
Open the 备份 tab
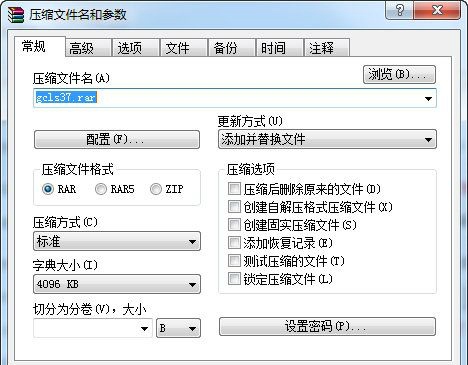pyautogui.click(x=231, y=48)
